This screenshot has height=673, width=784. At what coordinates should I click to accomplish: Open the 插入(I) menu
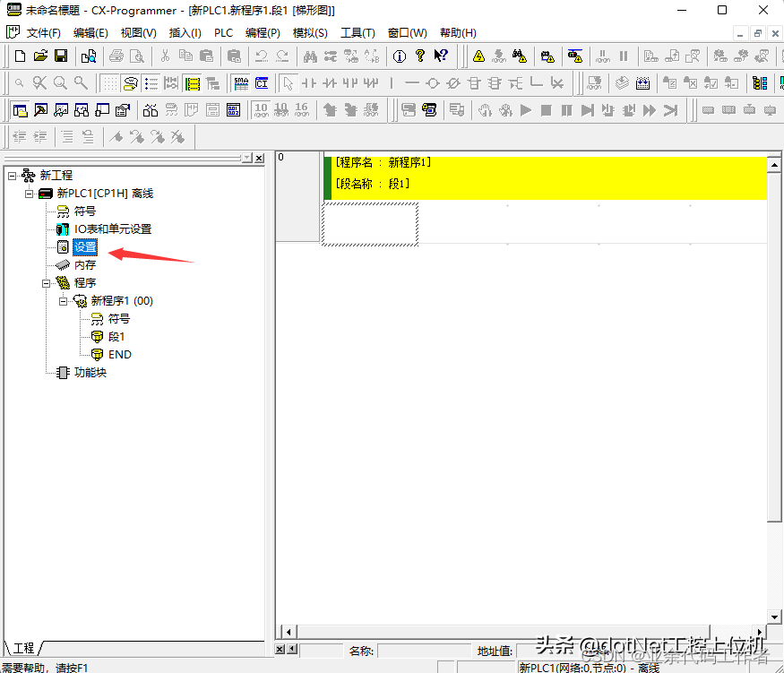(185, 33)
